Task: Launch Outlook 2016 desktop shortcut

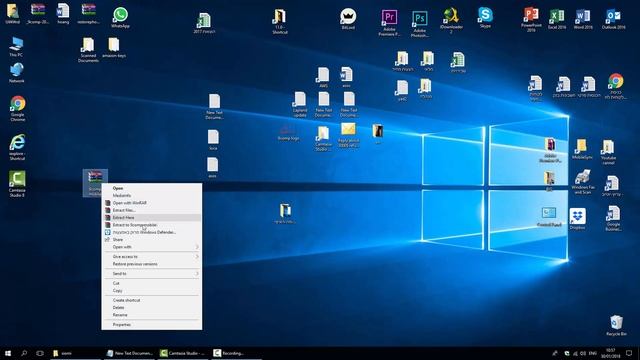Action: pyautogui.click(x=613, y=19)
